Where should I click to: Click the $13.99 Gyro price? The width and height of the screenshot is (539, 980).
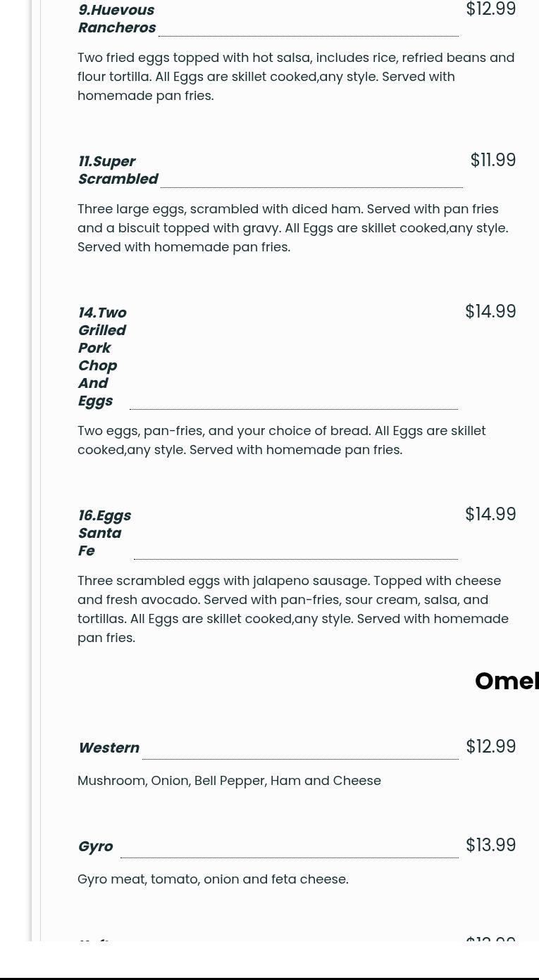coord(490,846)
